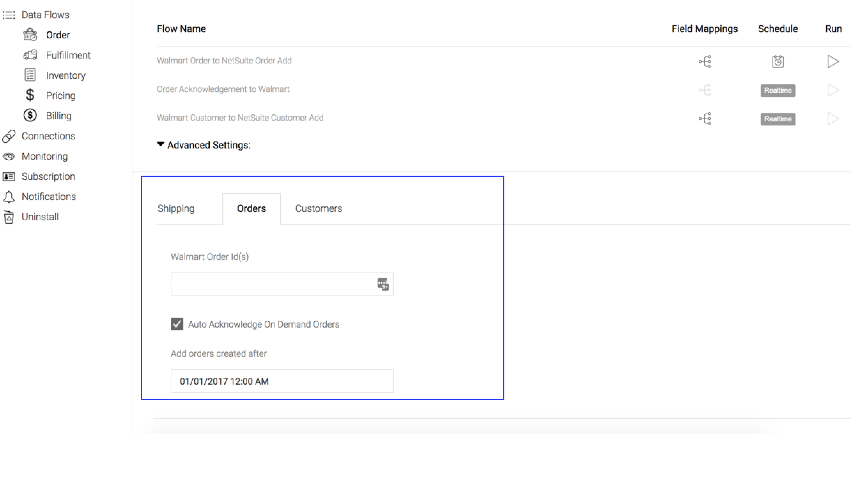Open field mappings for Walmart Order to NetSuite Order Add
The image size is (868, 490).
[705, 61]
